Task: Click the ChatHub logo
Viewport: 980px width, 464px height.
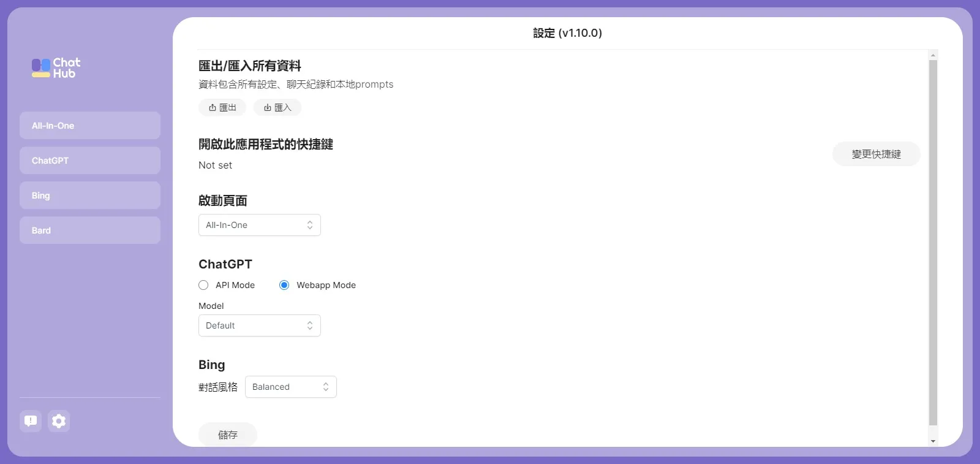Action: (56, 68)
